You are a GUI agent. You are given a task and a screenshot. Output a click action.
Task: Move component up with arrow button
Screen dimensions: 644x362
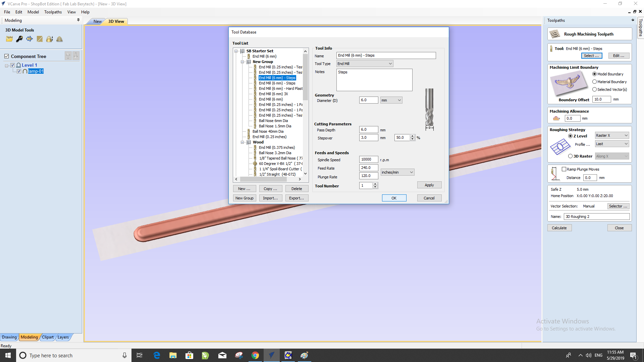[x=68, y=56]
